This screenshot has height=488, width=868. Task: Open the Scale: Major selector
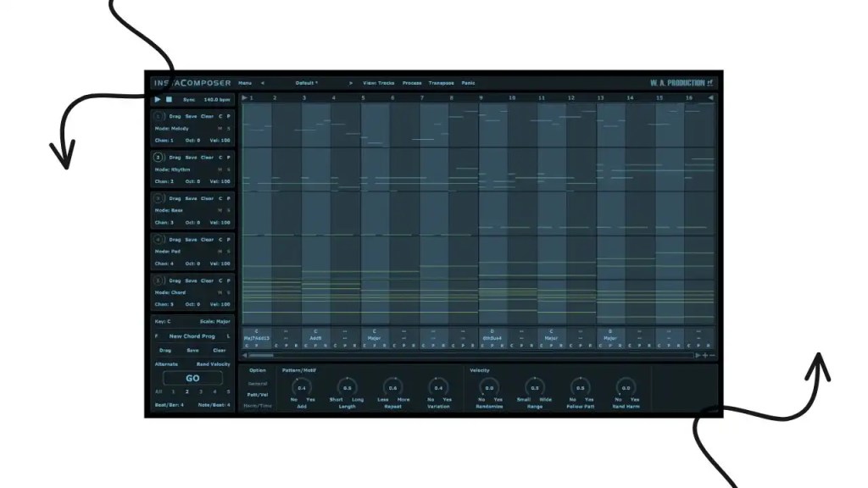tap(214, 321)
